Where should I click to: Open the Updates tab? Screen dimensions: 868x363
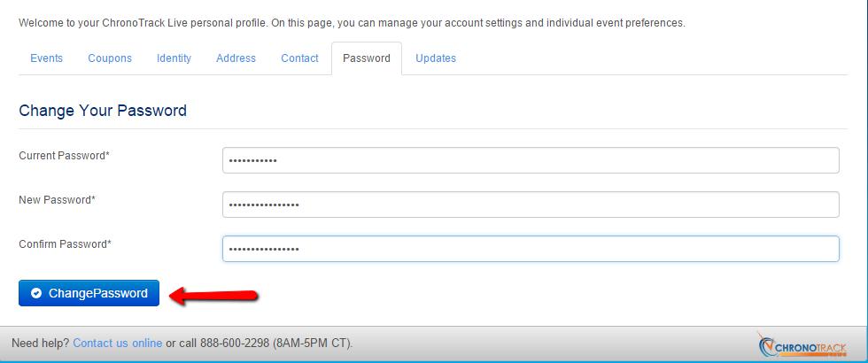coord(436,58)
